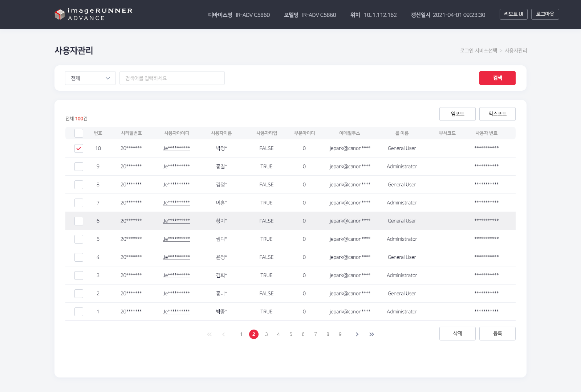Click the 사용자 번호 column header
Viewport: 581px width, 392px height.
pyautogui.click(x=487, y=133)
